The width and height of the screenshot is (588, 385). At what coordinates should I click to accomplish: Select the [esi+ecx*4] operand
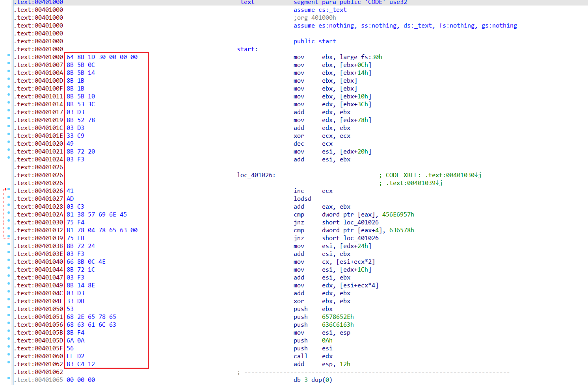[x=359, y=285]
